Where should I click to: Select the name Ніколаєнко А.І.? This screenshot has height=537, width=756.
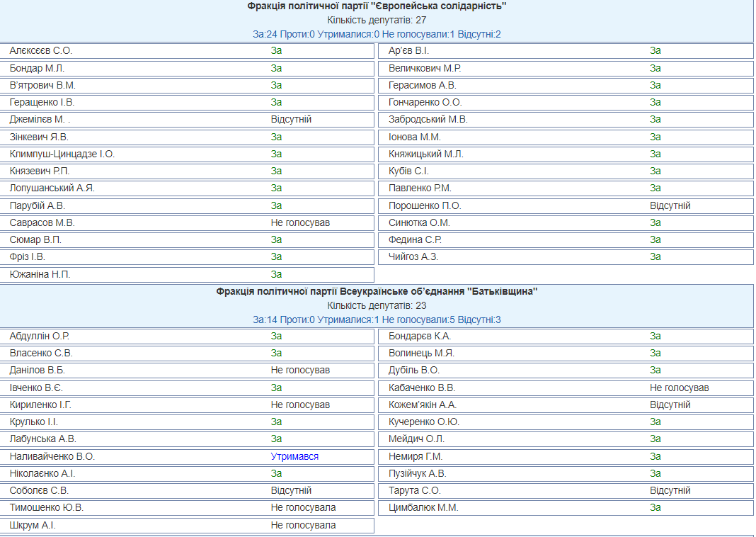42,474
